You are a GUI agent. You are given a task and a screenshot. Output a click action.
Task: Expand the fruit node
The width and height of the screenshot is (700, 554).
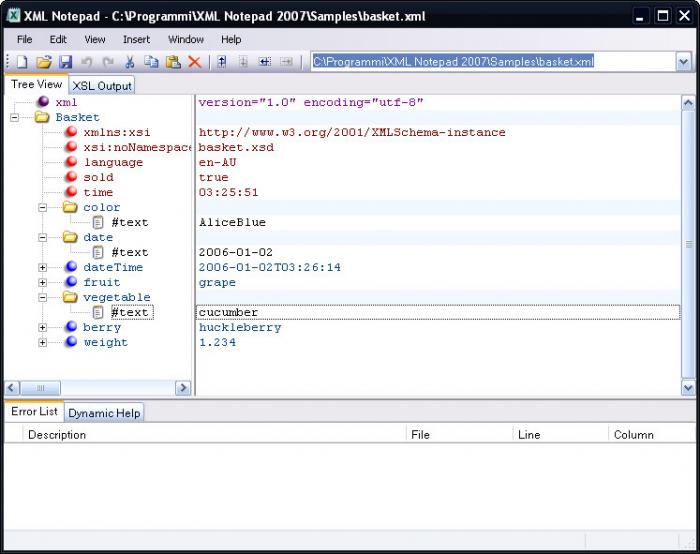[42, 282]
